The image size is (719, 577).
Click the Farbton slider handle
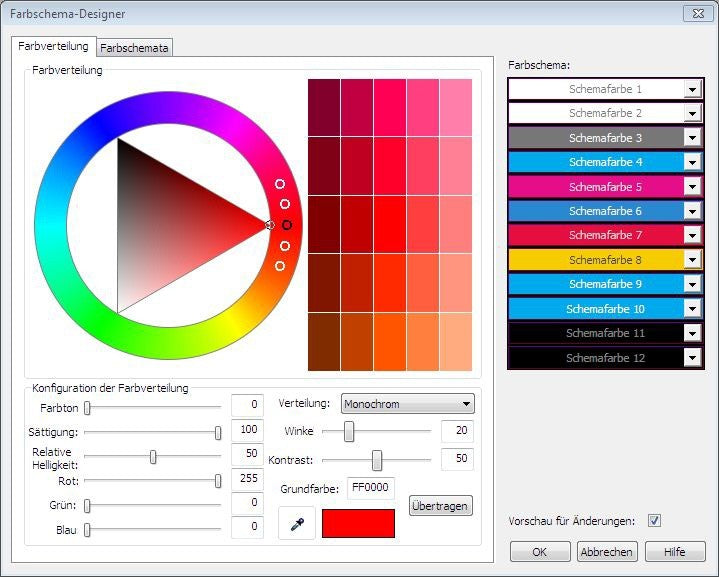pyautogui.click(x=87, y=408)
